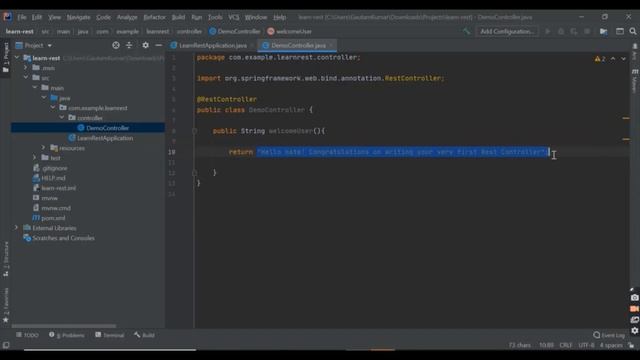The width and height of the screenshot is (640, 360).
Task: Collapse the learn-rest root folder
Action: [17, 58]
